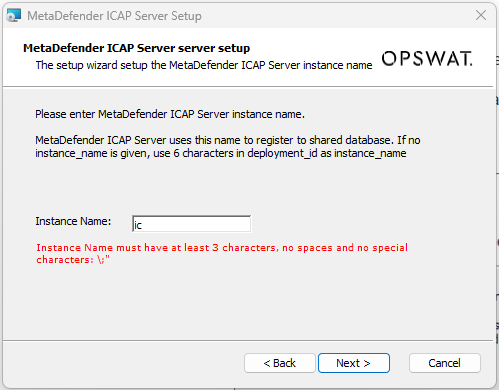Click the installer icon in the title bar
Image resolution: width=499 pixels, height=390 pixels.
click(14, 16)
